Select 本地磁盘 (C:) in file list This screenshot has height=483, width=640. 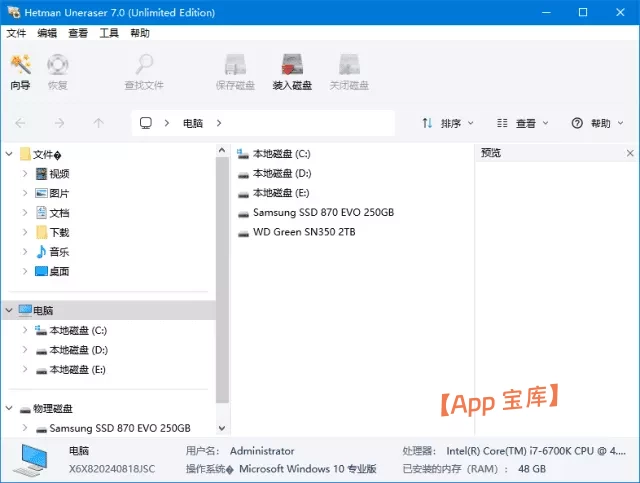[x=274, y=154]
